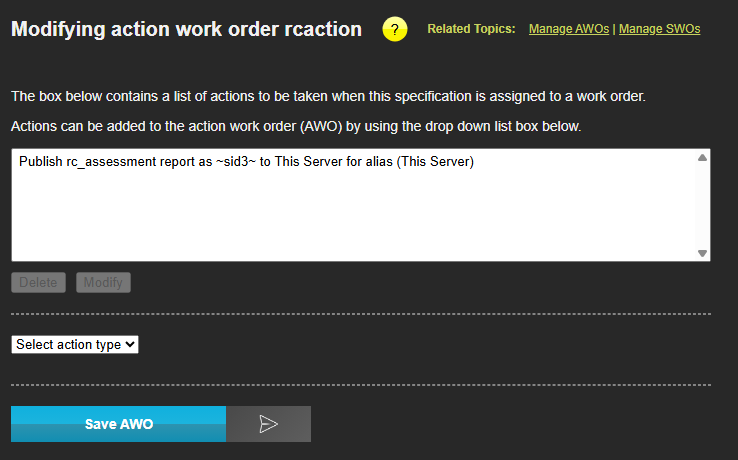This screenshot has width=738, height=460.
Task: Click the action list scroll-up arrow
Action: click(702, 158)
